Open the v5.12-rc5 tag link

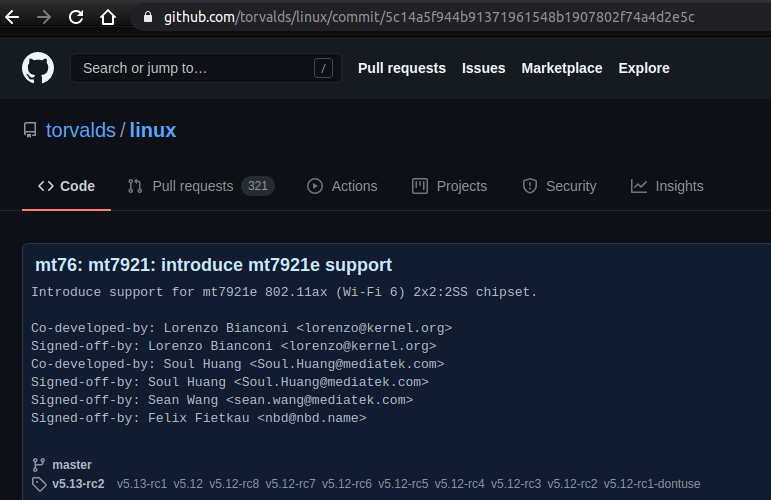[403, 484]
